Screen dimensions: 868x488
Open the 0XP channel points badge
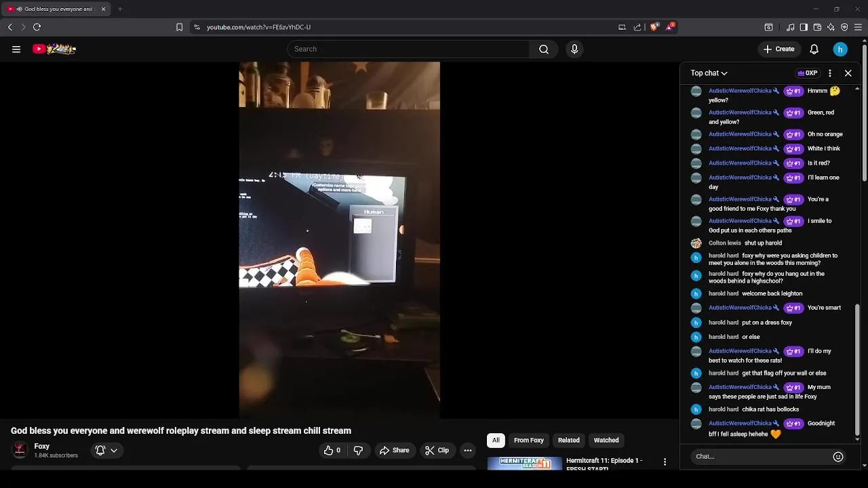(808, 73)
